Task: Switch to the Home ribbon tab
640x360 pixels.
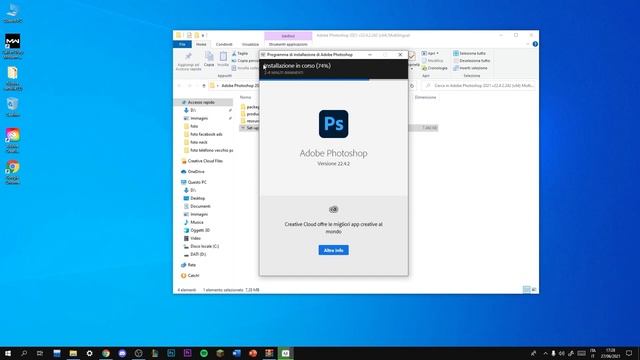Action: coord(201,44)
